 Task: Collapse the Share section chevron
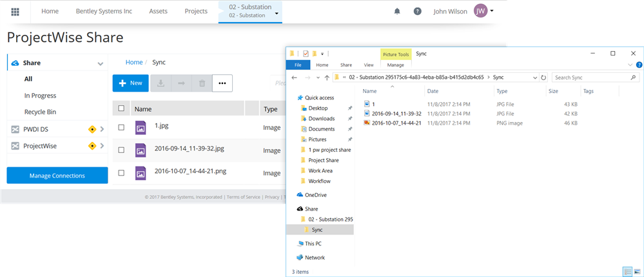100,64
